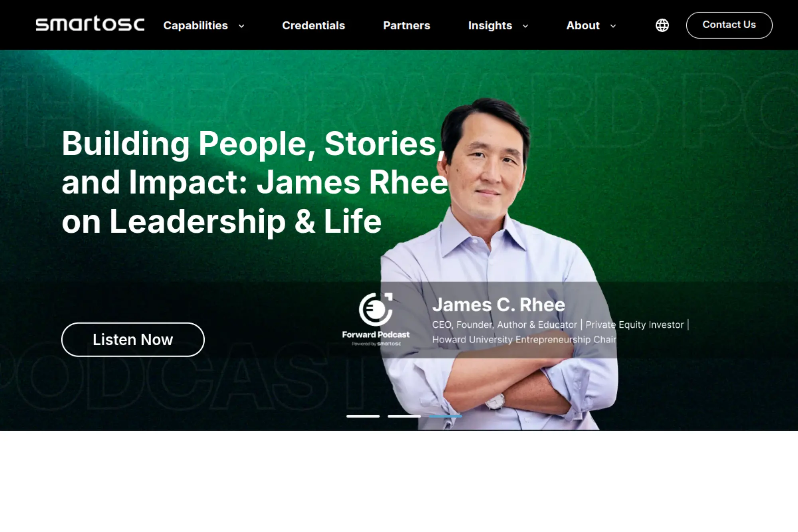Click the James C. Rhee name caption
The width and height of the screenshot is (798, 532).
coord(499,305)
